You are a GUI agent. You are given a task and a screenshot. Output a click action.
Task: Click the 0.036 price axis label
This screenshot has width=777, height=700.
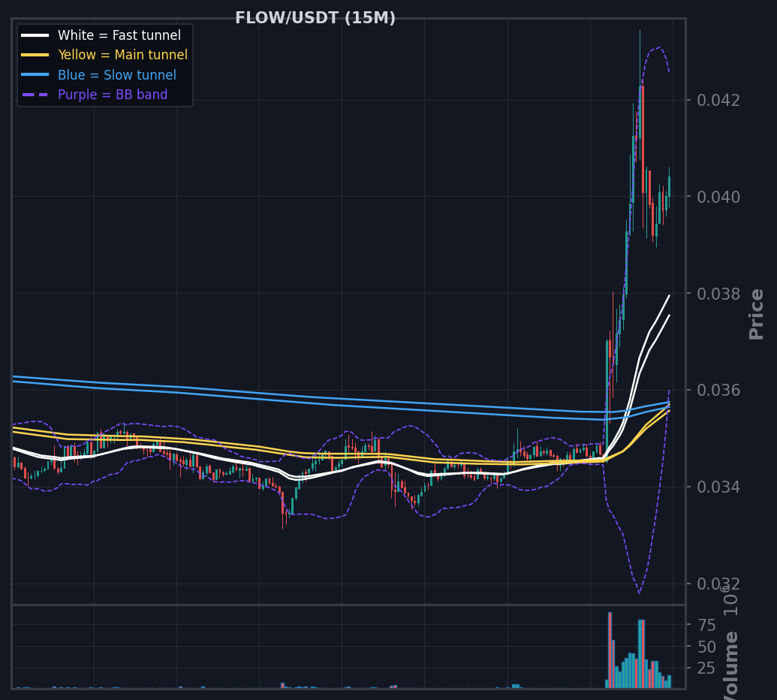718,390
